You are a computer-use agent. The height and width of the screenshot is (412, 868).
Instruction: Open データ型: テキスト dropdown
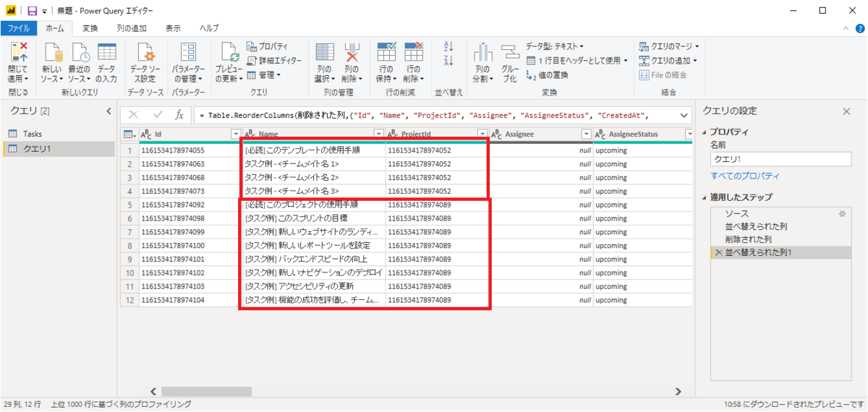[555, 46]
